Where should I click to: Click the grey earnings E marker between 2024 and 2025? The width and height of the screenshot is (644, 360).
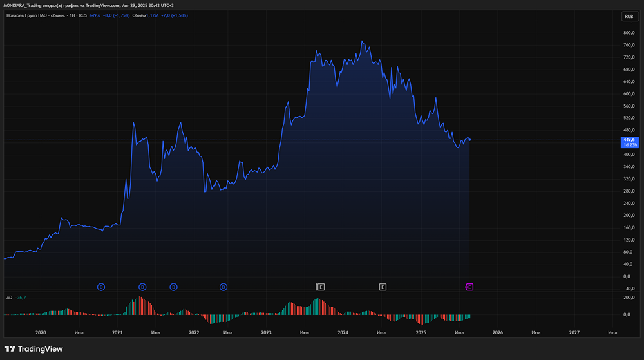pos(383,287)
